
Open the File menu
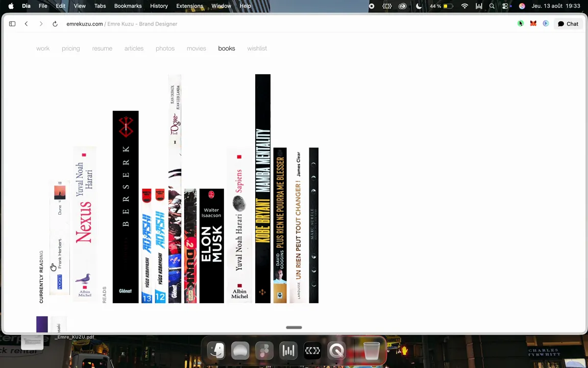point(43,6)
